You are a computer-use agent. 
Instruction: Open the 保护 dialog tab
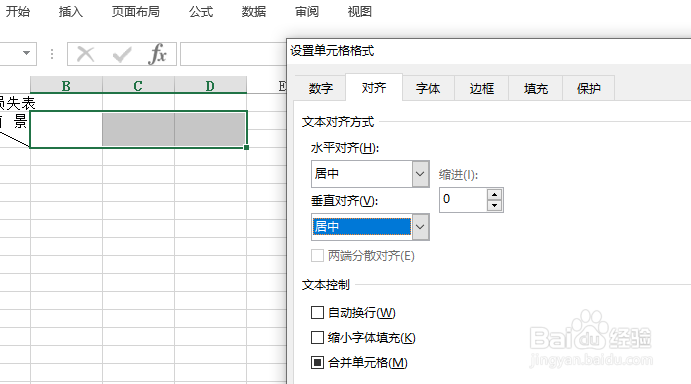(x=588, y=89)
